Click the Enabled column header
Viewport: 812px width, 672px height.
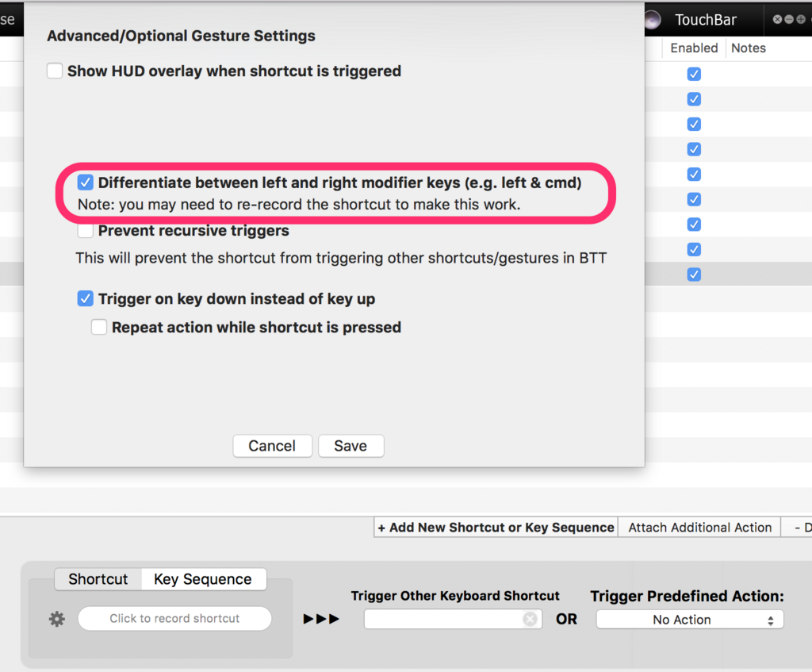pyautogui.click(x=694, y=48)
